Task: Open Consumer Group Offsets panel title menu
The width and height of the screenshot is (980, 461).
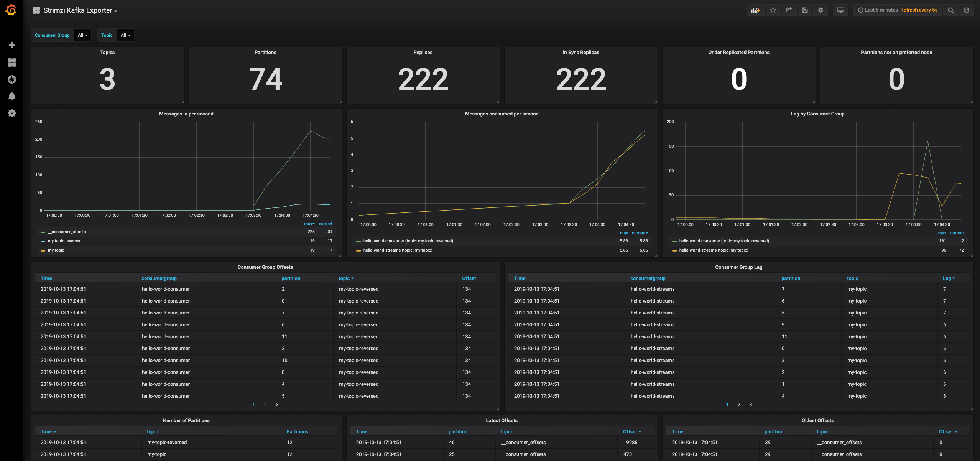Action: [x=265, y=267]
